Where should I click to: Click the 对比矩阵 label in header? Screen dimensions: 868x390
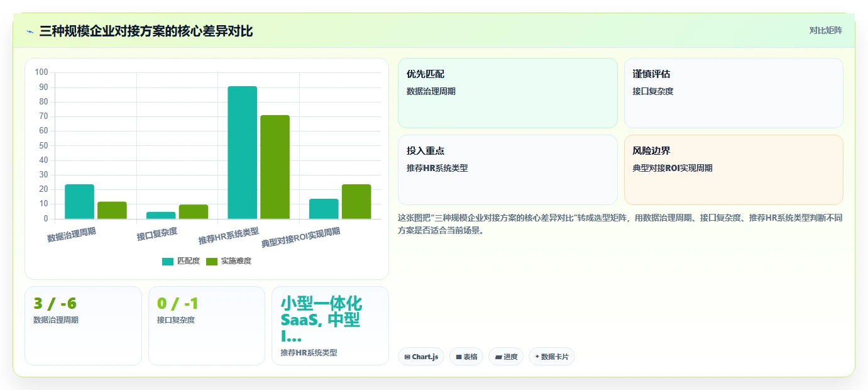[x=825, y=30]
